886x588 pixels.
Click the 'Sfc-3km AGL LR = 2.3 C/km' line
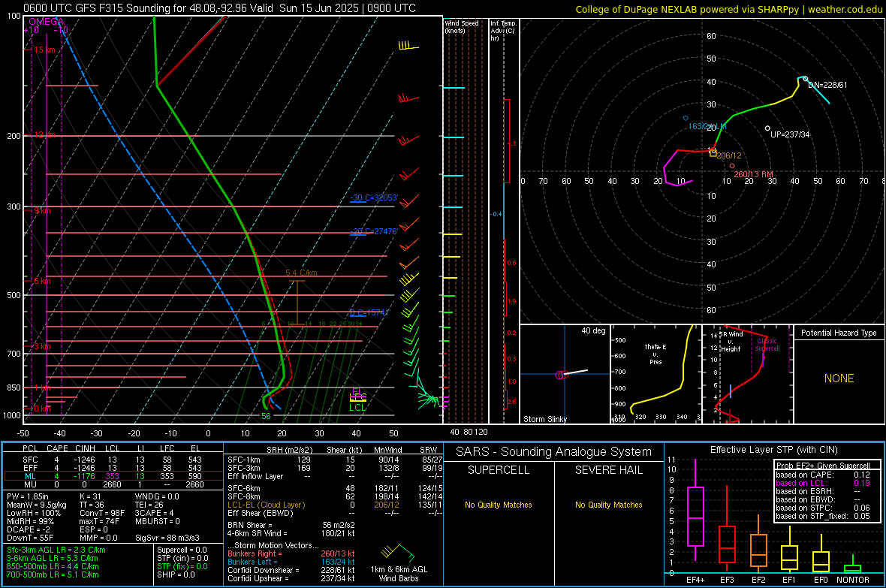(x=56, y=550)
